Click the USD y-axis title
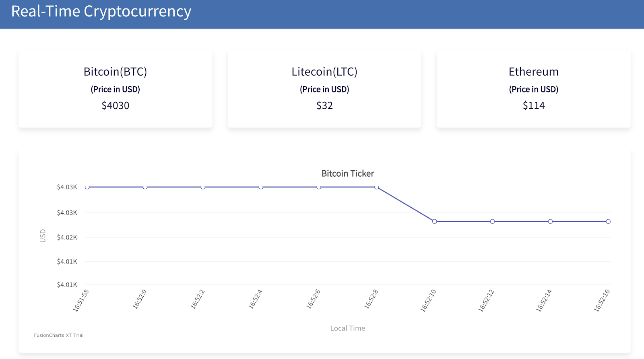 coord(43,236)
